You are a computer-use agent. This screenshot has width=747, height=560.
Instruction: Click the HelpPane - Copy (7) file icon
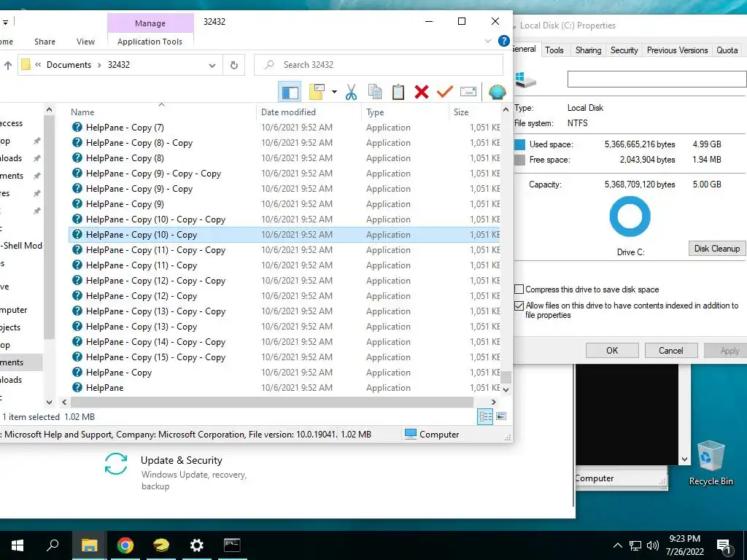coord(77,127)
